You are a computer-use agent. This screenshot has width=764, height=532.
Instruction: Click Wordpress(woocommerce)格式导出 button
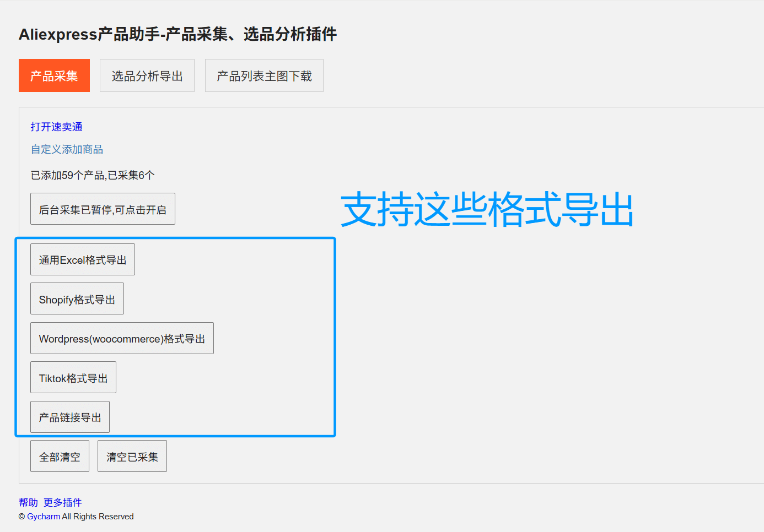pyautogui.click(x=122, y=338)
